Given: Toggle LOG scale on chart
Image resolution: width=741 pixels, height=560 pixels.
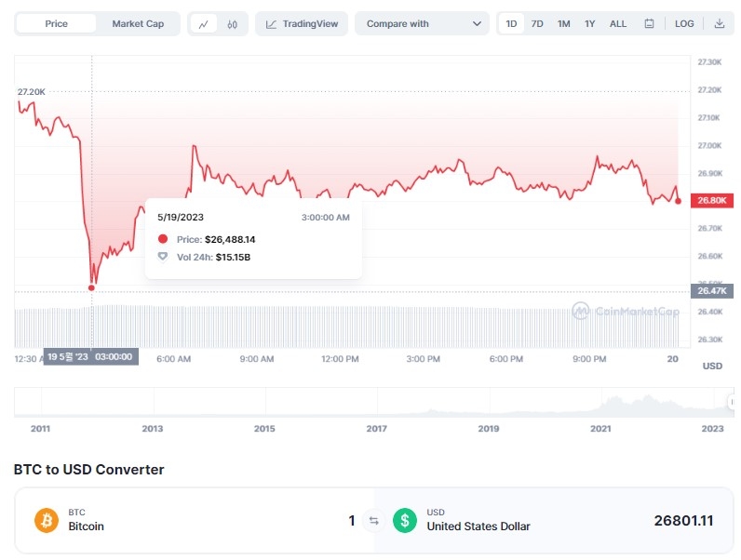Looking at the screenshot, I should [x=684, y=23].
